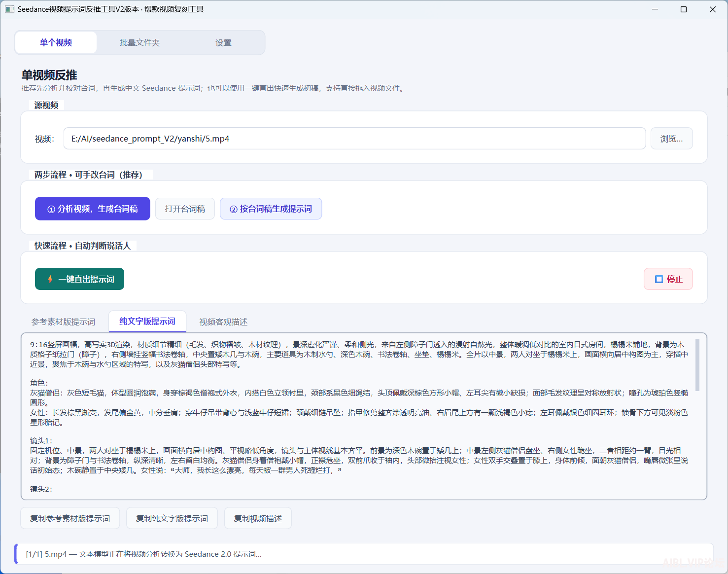Click the hint text starting with 推荐先分析并校对台词
The height and width of the screenshot is (574, 728).
coord(213,88)
